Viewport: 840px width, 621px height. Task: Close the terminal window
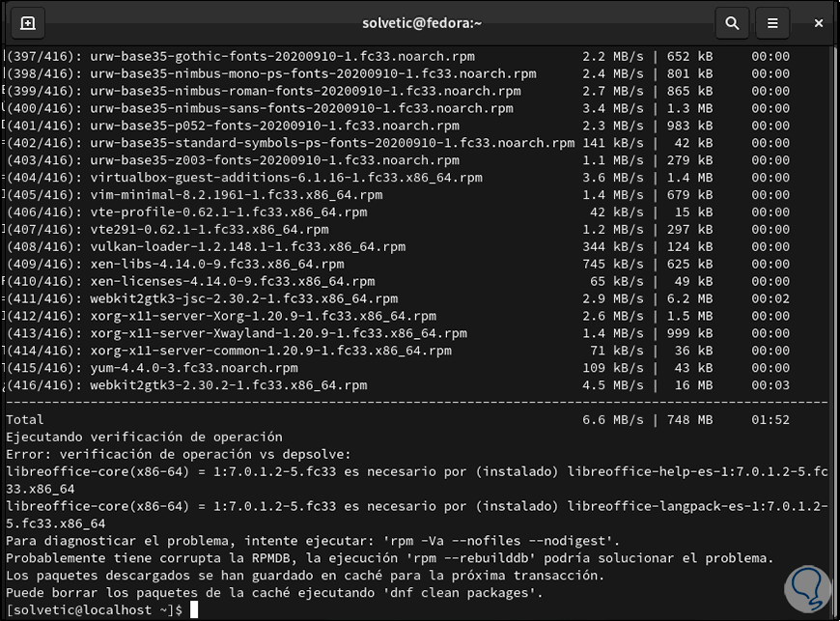pyautogui.click(x=818, y=22)
